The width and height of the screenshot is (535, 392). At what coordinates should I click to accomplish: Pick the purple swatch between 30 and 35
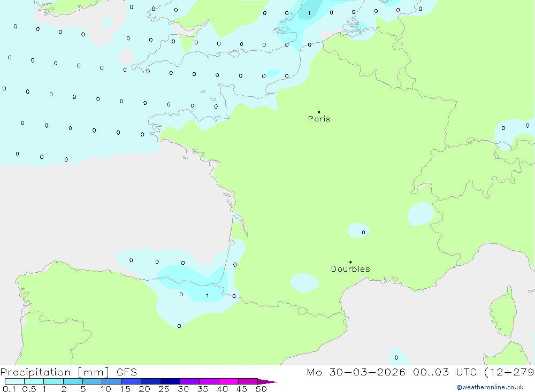pyautogui.click(x=190, y=381)
